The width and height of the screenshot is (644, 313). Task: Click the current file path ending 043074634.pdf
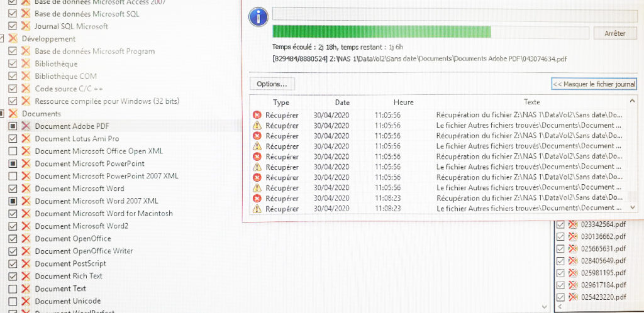coord(419,59)
